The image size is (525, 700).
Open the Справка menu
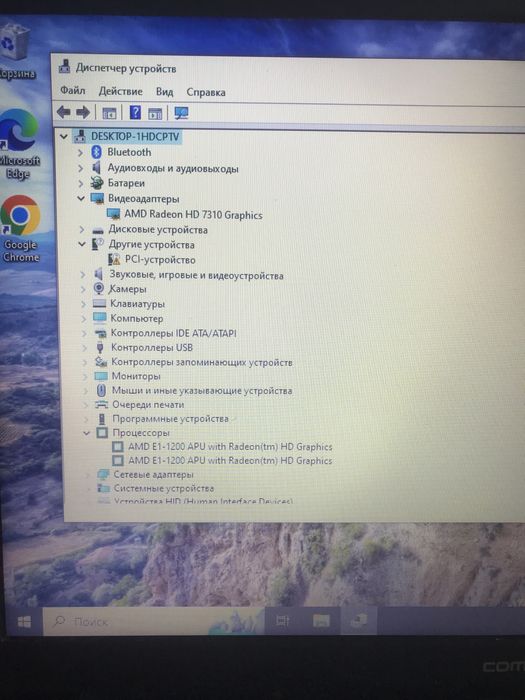[x=206, y=92]
